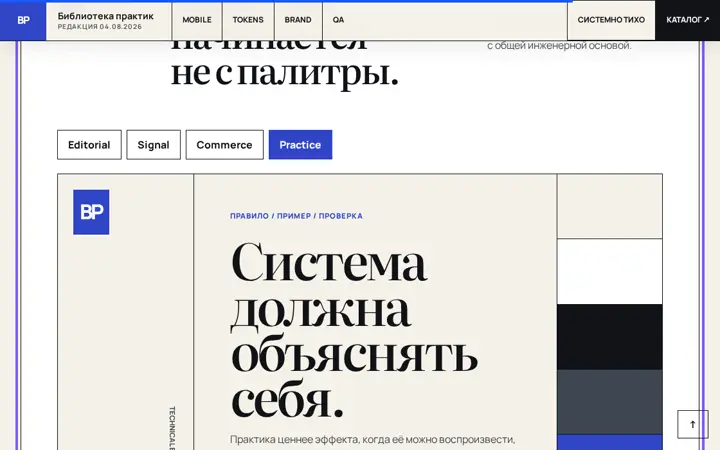
Task: Select the Commerce tab
Action: pyautogui.click(x=225, y=145)
